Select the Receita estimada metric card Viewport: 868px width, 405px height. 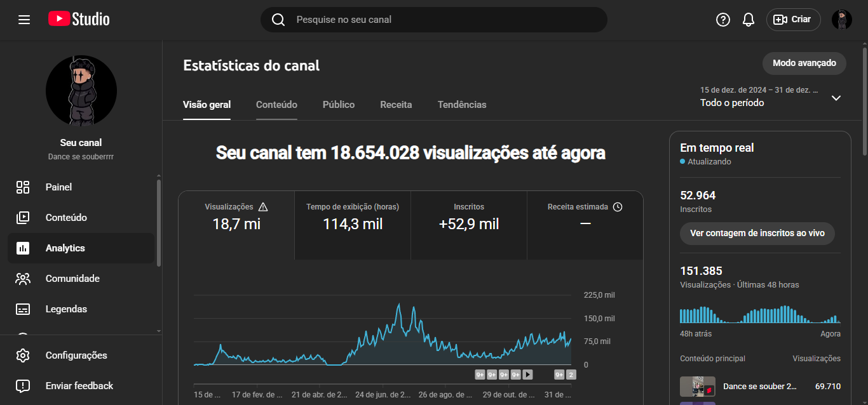pos(585,225)
